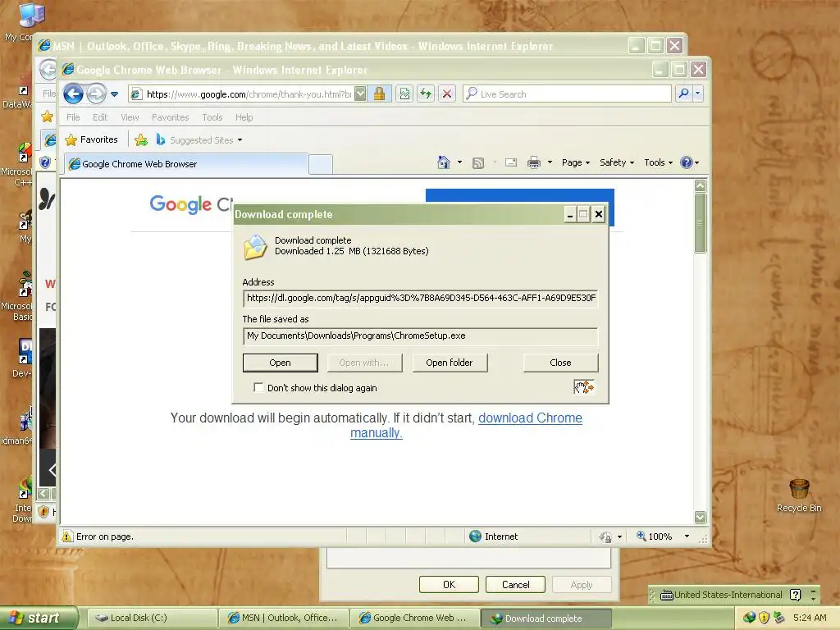Open the Page dropdown menu
The image size is (840, 630).
(x=576, y=162)
